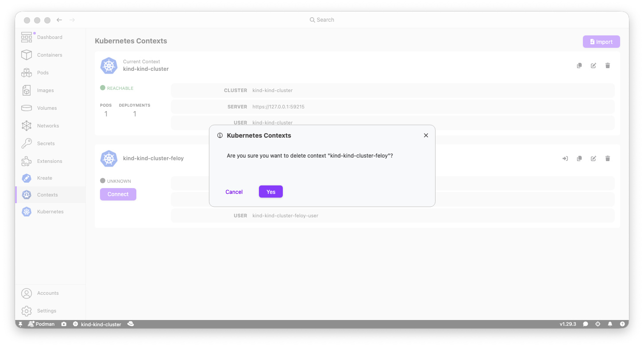
Task: Open the Dashboard section in the sidebar
Action: [x=50, y=37]
